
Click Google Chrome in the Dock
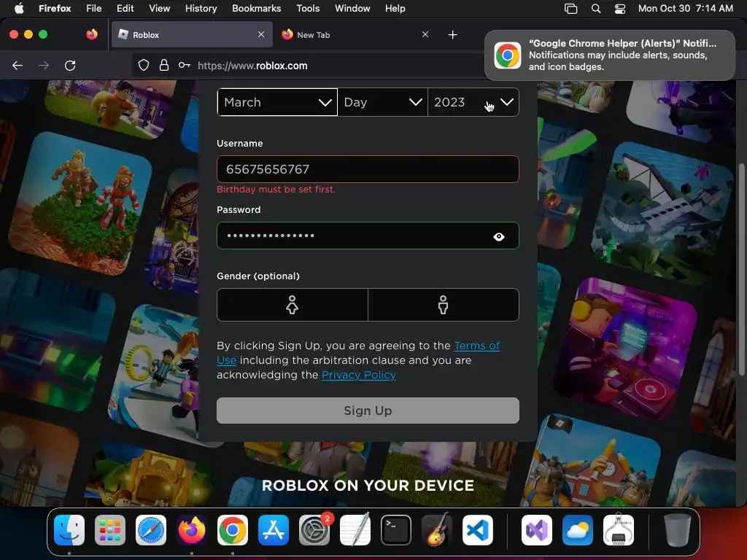[233, 530]
